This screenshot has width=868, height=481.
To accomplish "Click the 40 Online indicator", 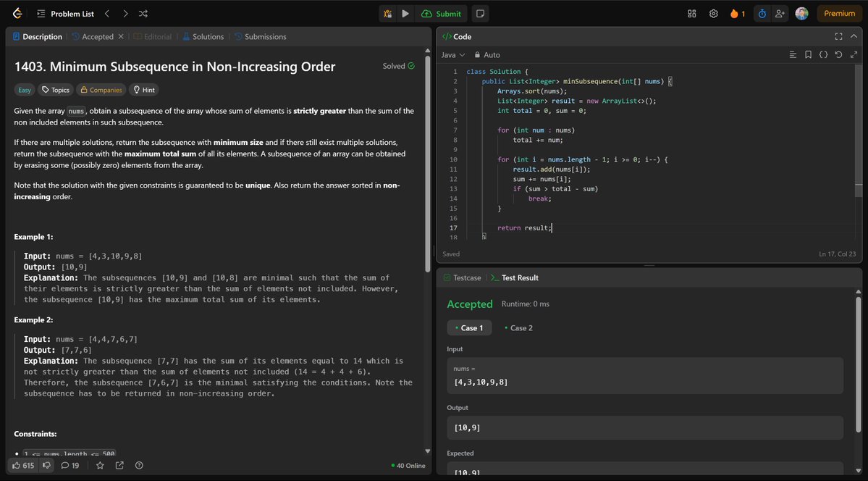I will coord(408,466).
